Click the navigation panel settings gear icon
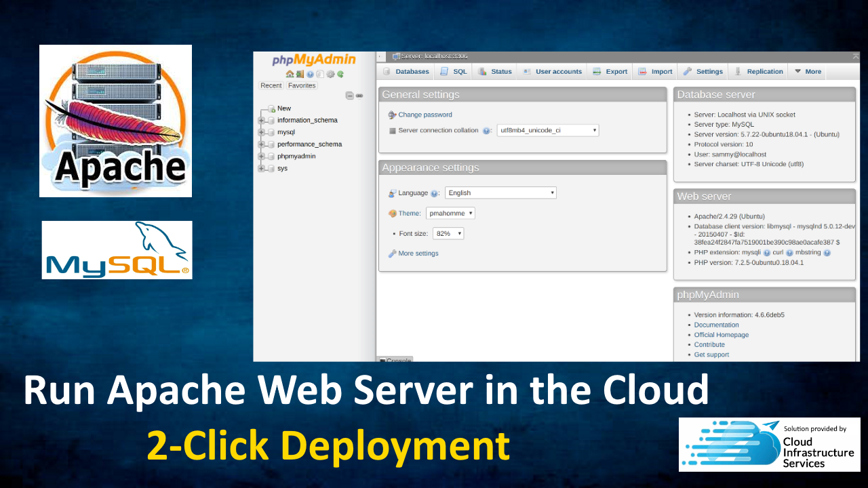This screenshot has width=868, height=488. pyautogui.click(x=330, y=74)
